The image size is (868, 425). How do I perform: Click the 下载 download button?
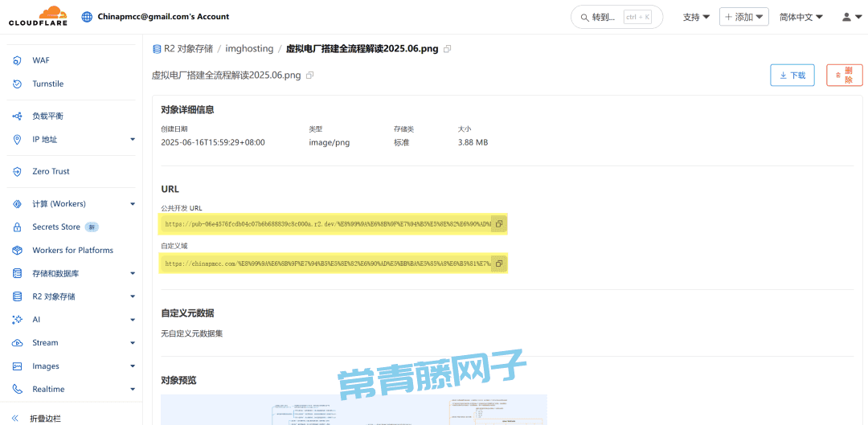pos(792,76)
